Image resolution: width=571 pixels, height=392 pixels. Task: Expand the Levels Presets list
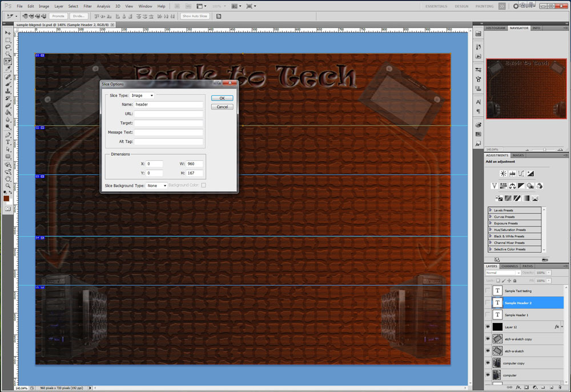(490, 211)
